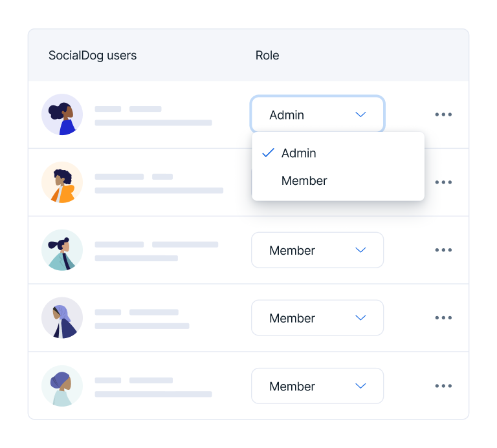This screenshot has height=448, width=497.
Task: Click the first user's avatar with blue top
Action: 62,114
